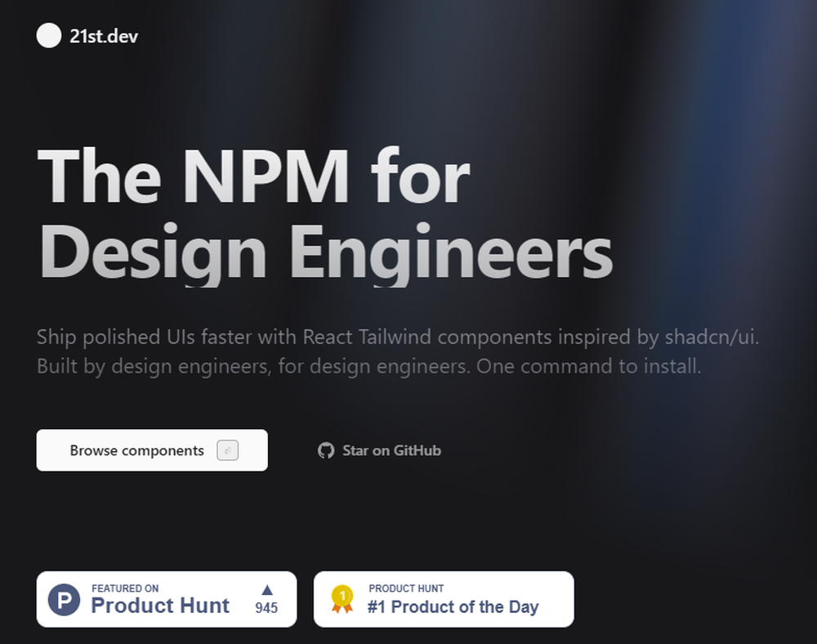Click the large "Product Hunt" badge text
Image resolution: width=817 pixels, height=644 pixels.
[160, 606]
